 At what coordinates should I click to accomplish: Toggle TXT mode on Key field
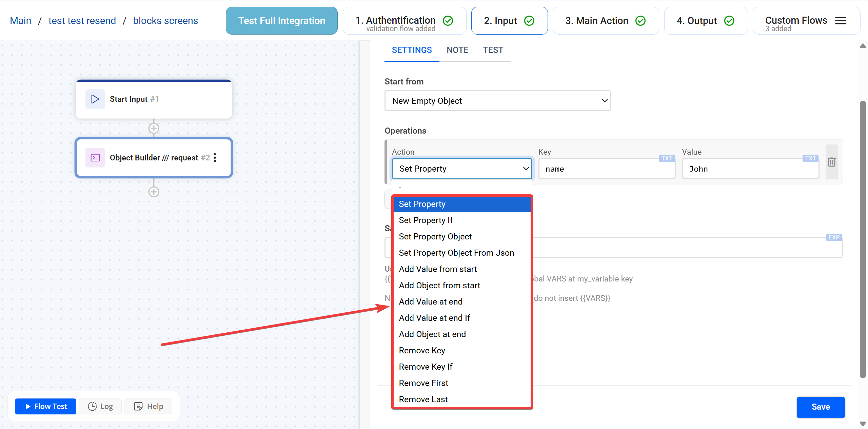click(x=666, y=158)
